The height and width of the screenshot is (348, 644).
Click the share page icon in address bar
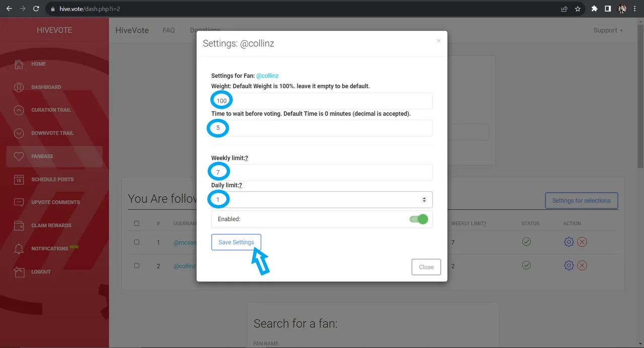(564, 9)
